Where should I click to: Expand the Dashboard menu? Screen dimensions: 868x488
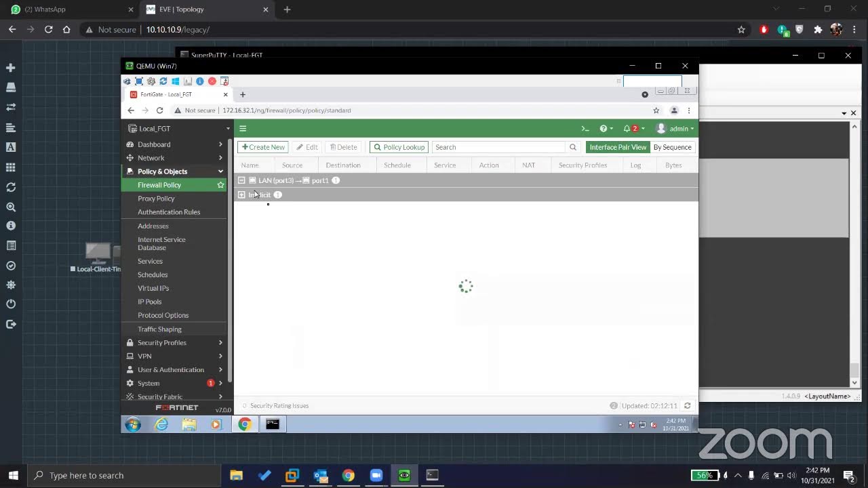pyautogui.click(x=174, y=144)
